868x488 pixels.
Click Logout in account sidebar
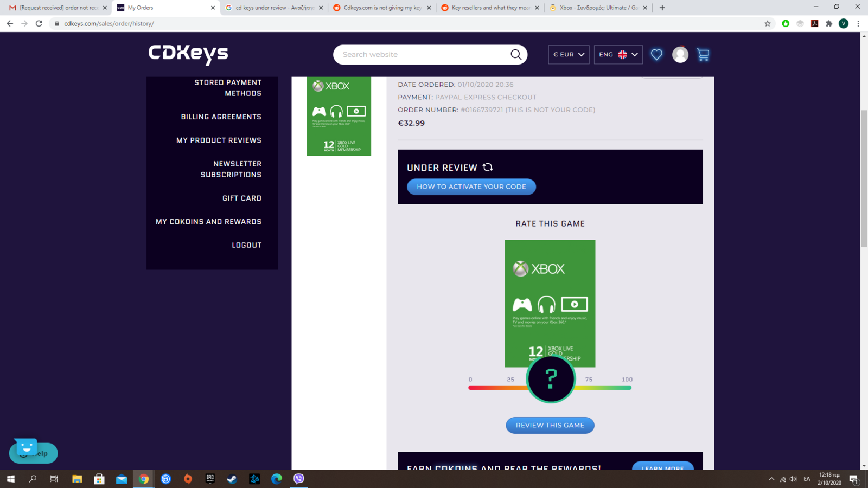pos(247,245)
